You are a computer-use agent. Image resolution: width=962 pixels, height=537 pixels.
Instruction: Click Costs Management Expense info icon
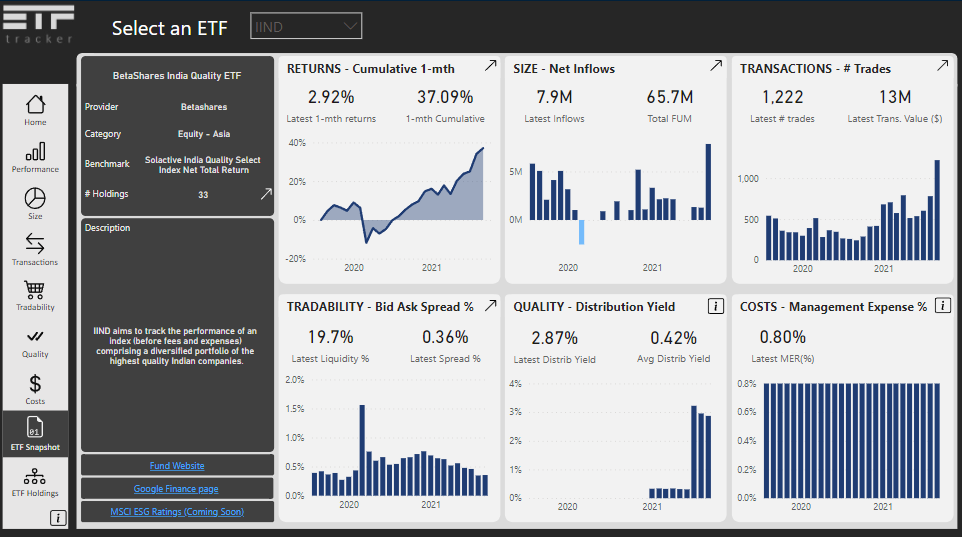(943, 305)
